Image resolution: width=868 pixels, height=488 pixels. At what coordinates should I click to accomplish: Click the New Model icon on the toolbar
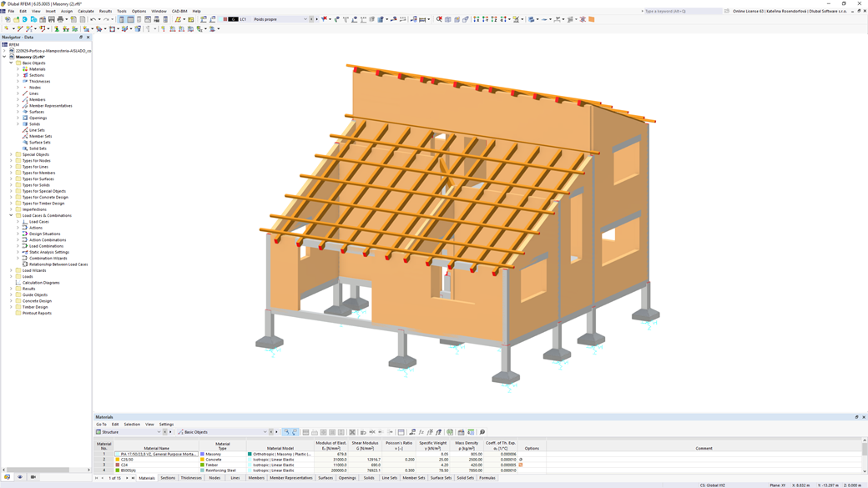pos(8,18)
